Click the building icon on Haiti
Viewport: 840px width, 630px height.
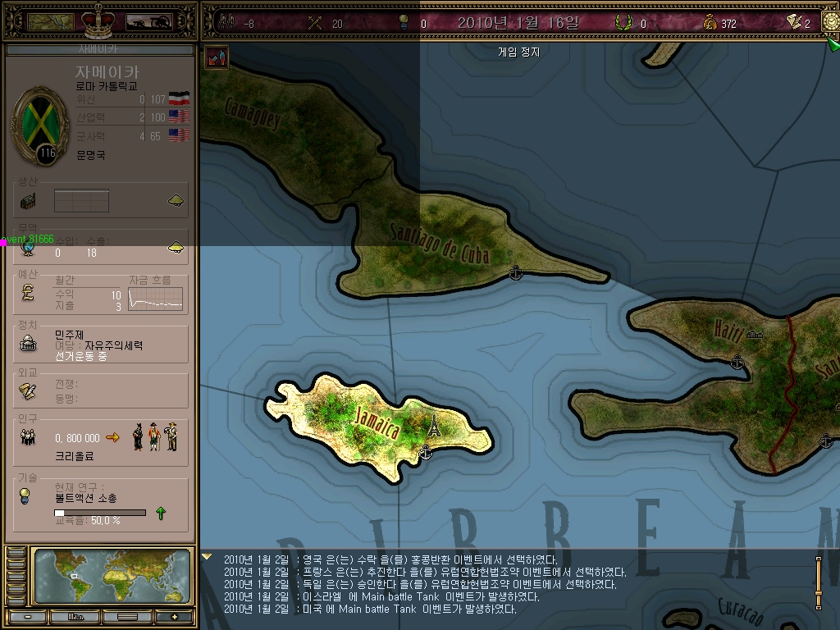tap(755, 335)
